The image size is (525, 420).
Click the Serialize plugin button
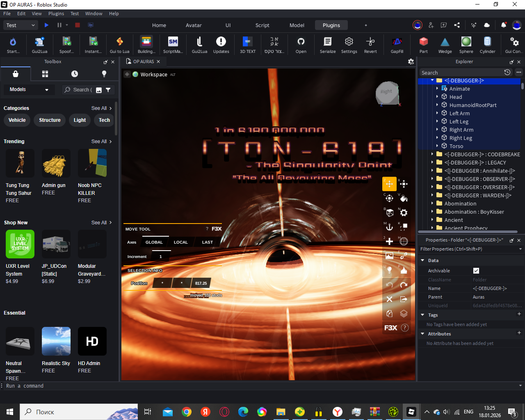click(x=328, y=45)
